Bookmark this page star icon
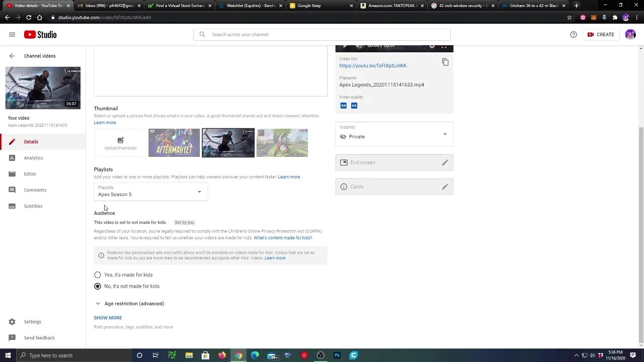This screenshot has width=644, height=362. point(570,17)
